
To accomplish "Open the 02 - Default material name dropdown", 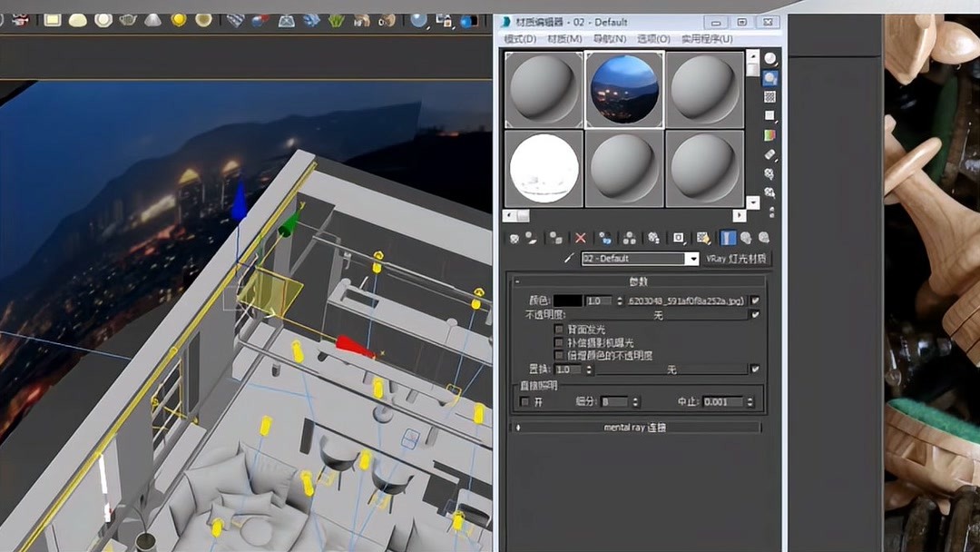I will point(692,258).
